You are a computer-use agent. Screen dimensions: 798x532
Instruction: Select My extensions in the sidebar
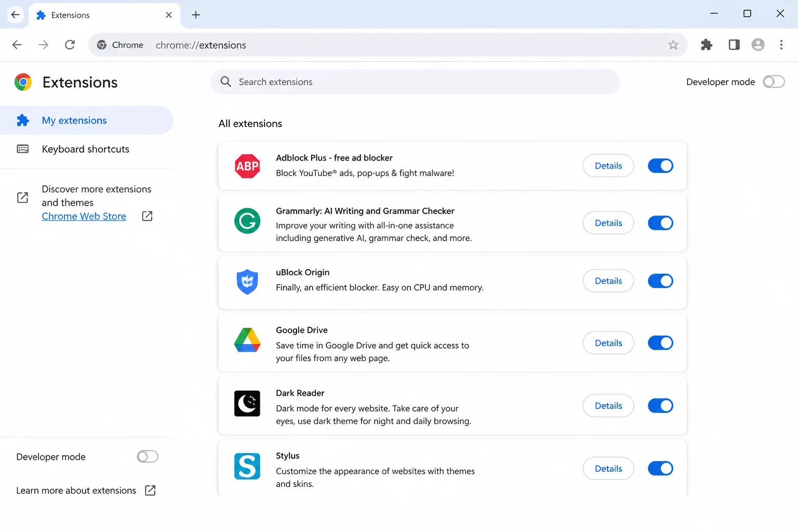point(86,121)
